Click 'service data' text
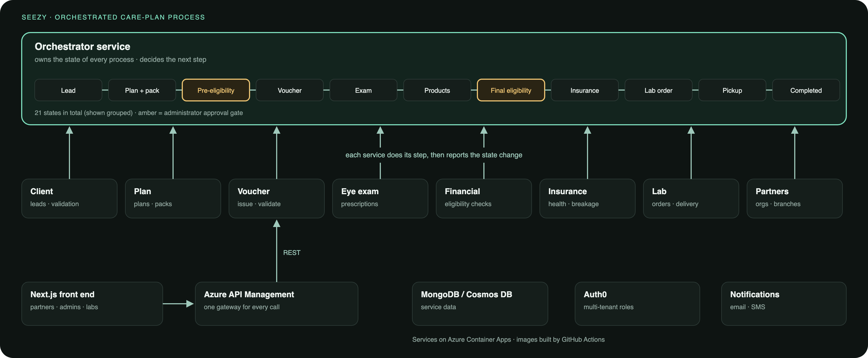 [438, 307]
